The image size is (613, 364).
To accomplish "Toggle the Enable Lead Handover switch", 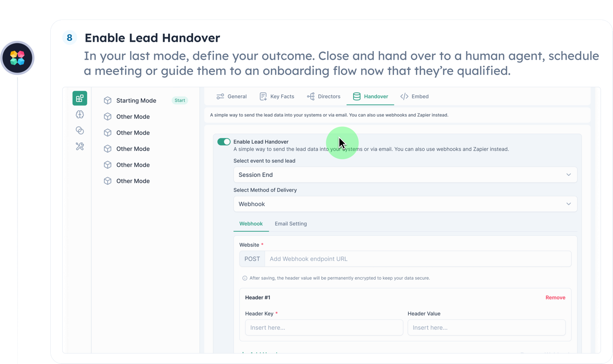I will pos(224,142).
